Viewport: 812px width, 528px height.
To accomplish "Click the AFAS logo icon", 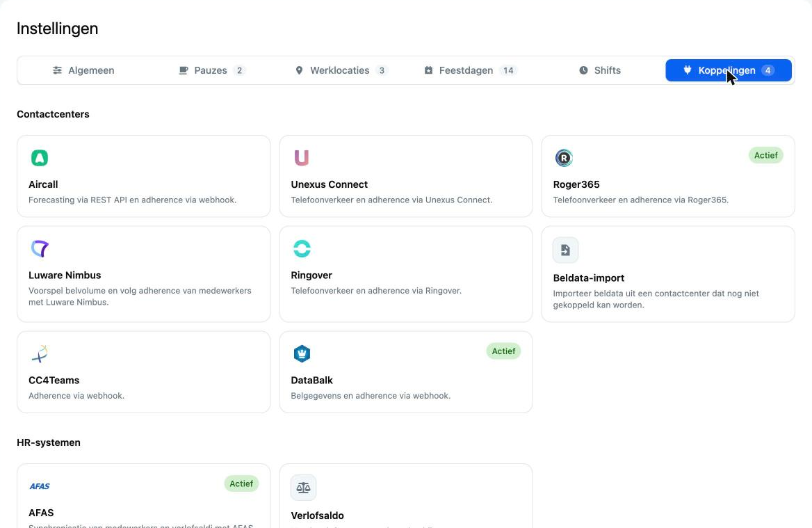I will point(40,486).
